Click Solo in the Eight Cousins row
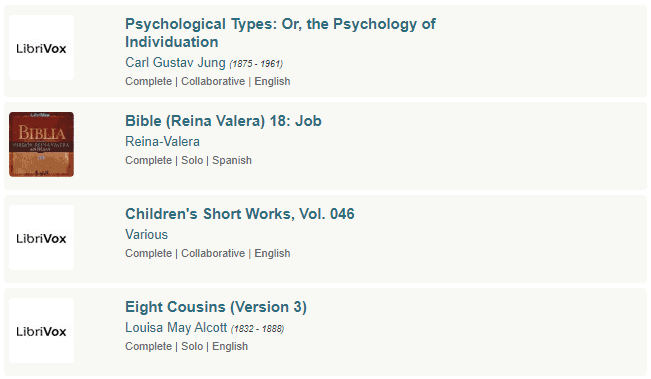 point(192,346)
